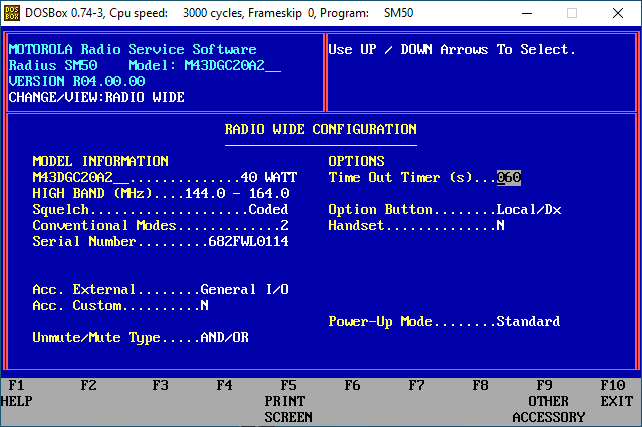
Task: Close the DOSBox window
Action: coord(618,13)
